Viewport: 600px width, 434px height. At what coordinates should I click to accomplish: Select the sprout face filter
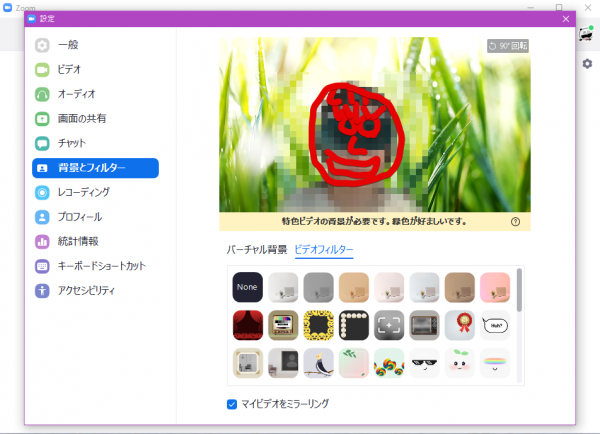[460, 363]
